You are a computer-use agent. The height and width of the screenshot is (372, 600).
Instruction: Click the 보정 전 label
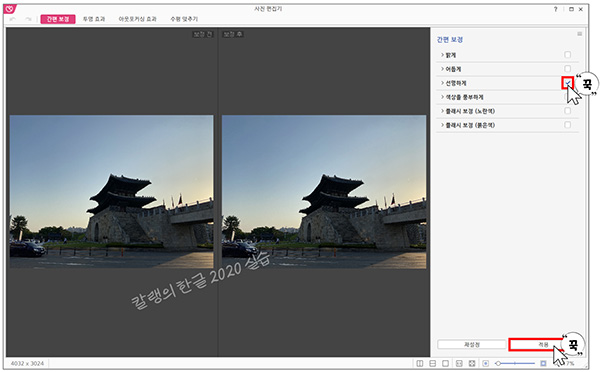click(202, 34)
